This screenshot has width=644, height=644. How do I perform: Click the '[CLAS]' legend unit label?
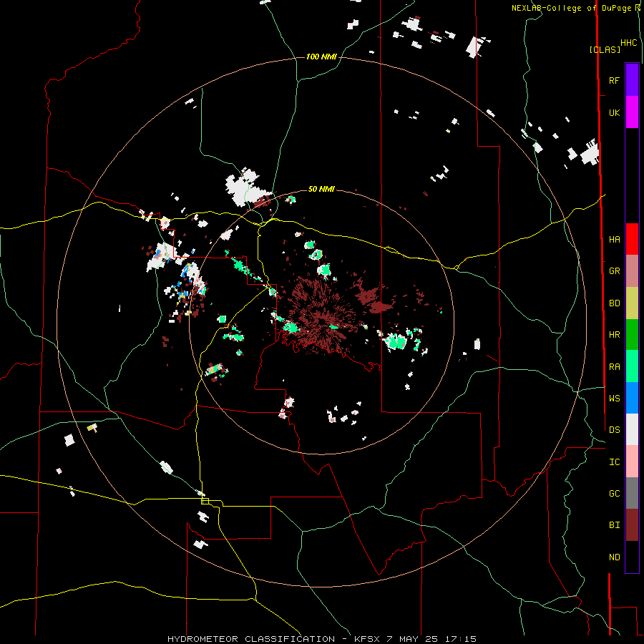click(605, 49)
